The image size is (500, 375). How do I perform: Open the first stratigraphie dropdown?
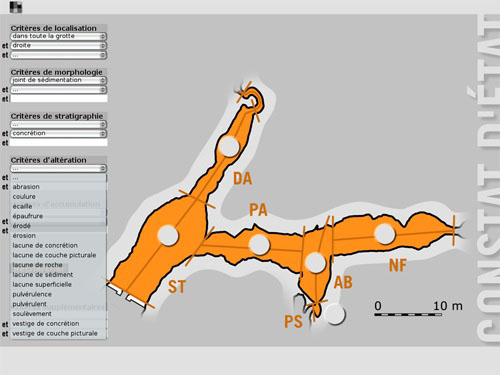(x=58, y=124)
